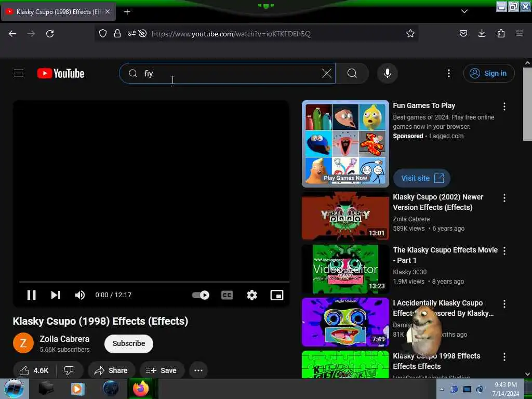The width and height of the screenshot is (532, 399).
Task: Open the player settings gear
Action: [252, 295]
